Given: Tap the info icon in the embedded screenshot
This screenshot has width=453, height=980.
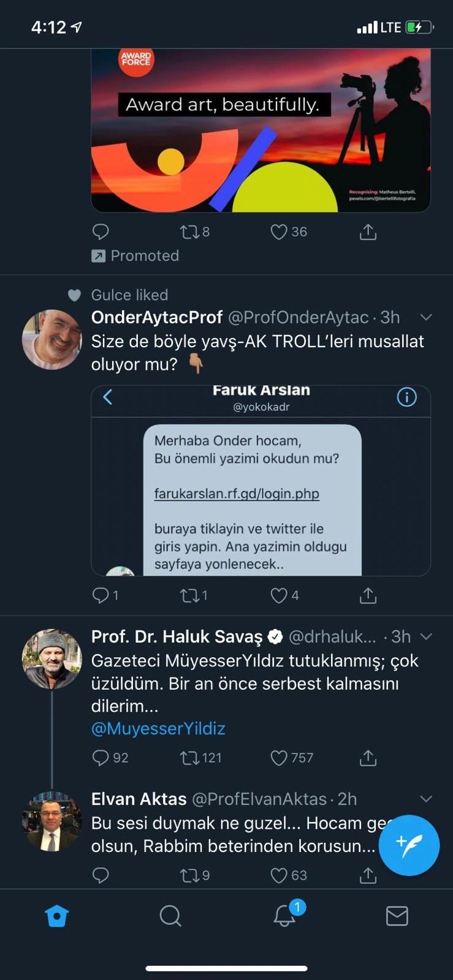Looking at the screenshot, I should (406, 398).
